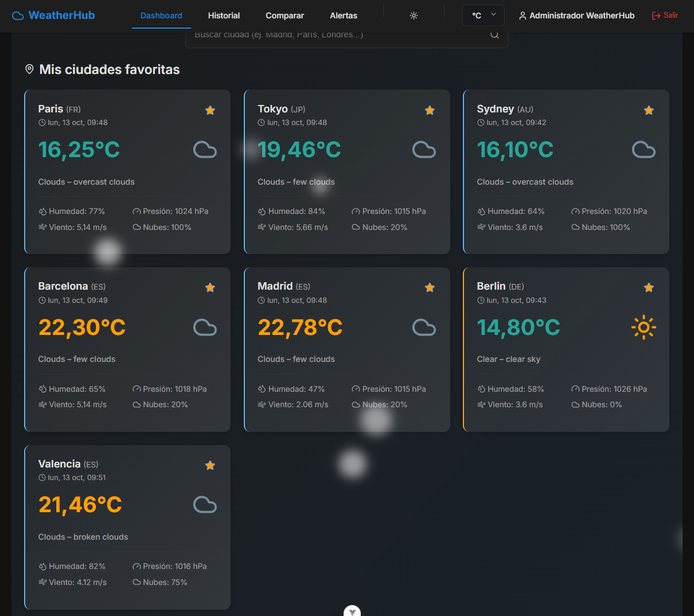Image resolution: width=694 pixels, height=616 pixels.
Task: Click the clock icon on Madrid card
Action: [261, 300]
